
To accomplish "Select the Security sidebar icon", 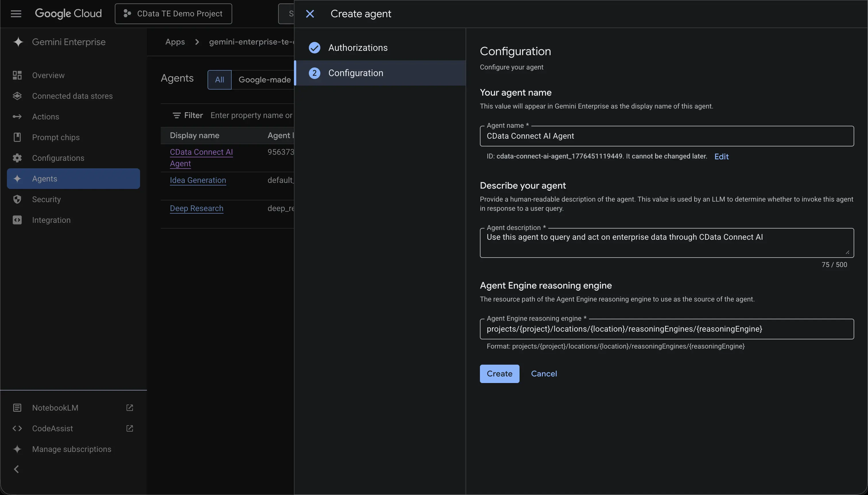I will tap(17, 199).
